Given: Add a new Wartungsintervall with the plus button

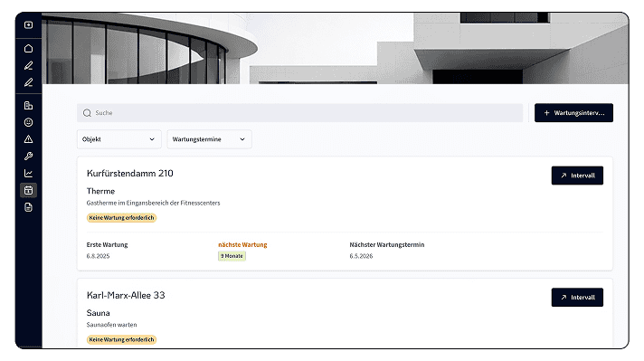Looking at the screenshot, I should (573, 113).
